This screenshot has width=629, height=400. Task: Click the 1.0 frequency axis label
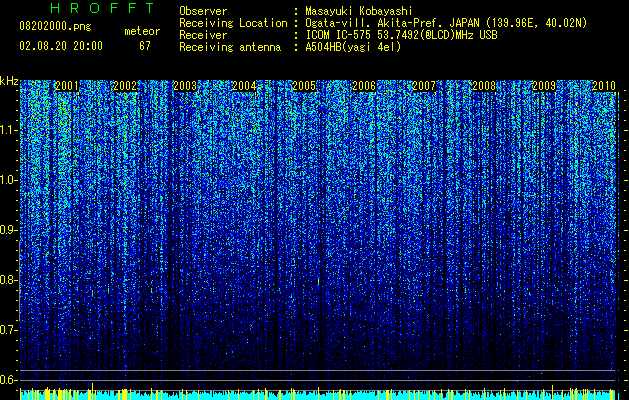(8, 180)
